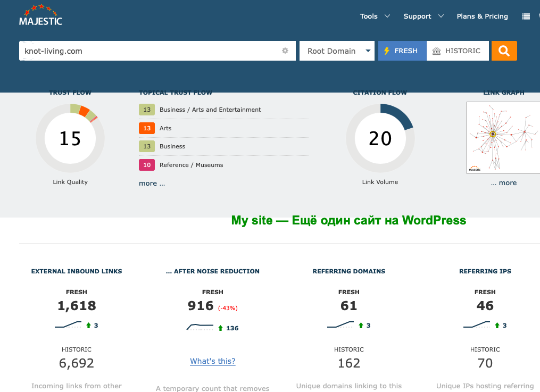Open the search settings gear icon

pyautogui.click(x=285, y=51)
